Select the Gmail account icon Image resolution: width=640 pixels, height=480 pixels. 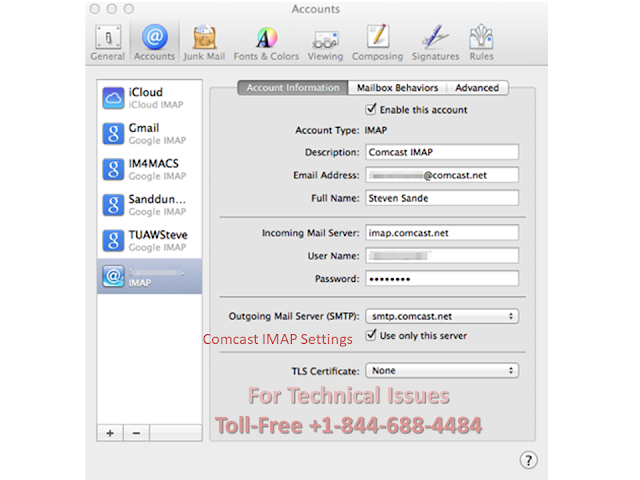tap(113, 133)
